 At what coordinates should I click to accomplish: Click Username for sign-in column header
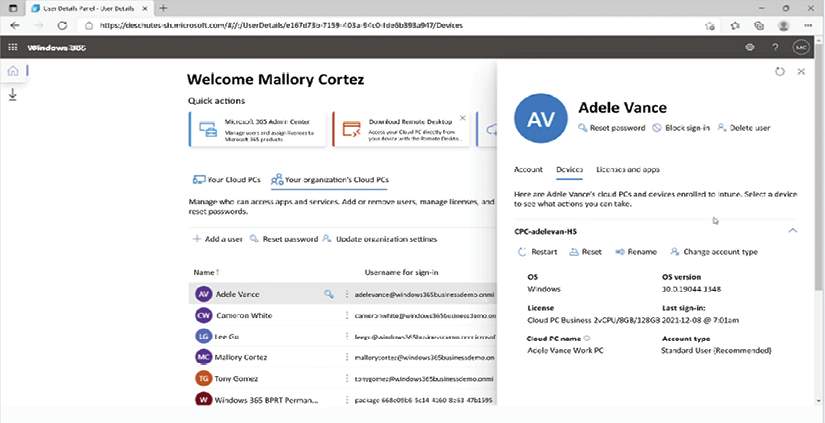point(401,273)
